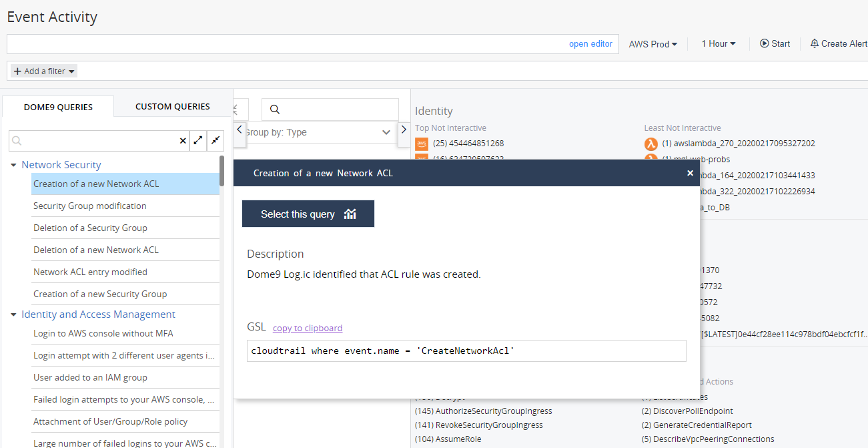Click the queries list vertical scrollbar
The width and height of the screenshot is (868, 448).
pyautogui.click(x=222, y=171)
